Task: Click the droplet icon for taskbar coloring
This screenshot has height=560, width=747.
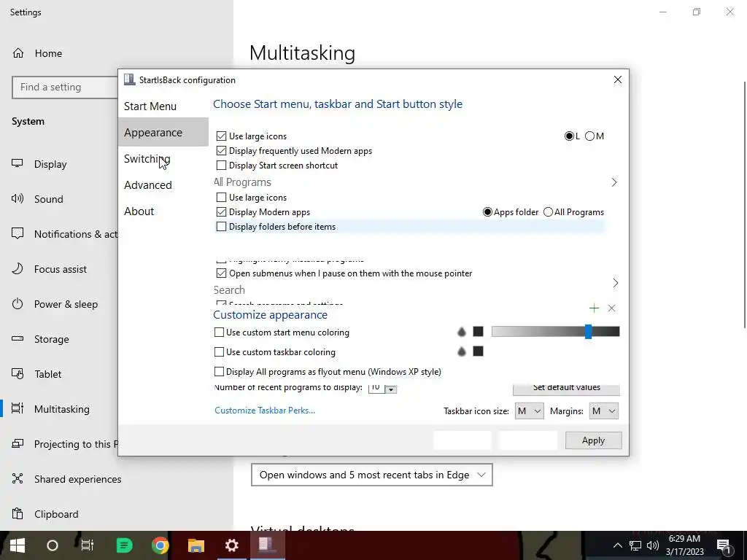Action: click(461, 351)
